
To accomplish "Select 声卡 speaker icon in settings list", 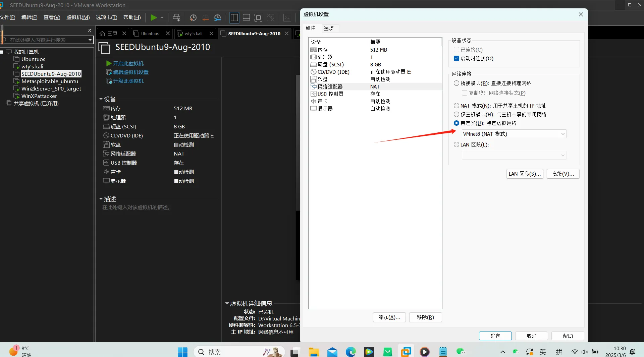I will [314, 101].
